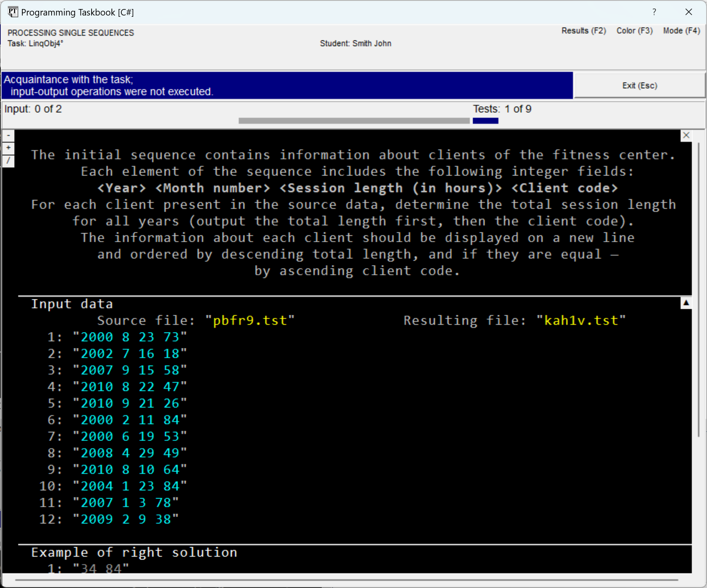Image resolution: width=707 pixels, height=588 pixels.
Task: Click the minus button to shrink font
Action: click(x=8, y=136)
